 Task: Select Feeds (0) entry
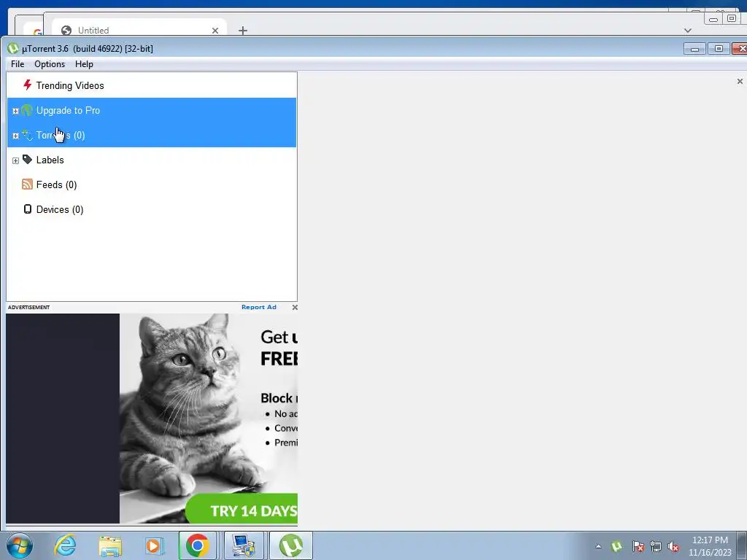coord(152,184)
